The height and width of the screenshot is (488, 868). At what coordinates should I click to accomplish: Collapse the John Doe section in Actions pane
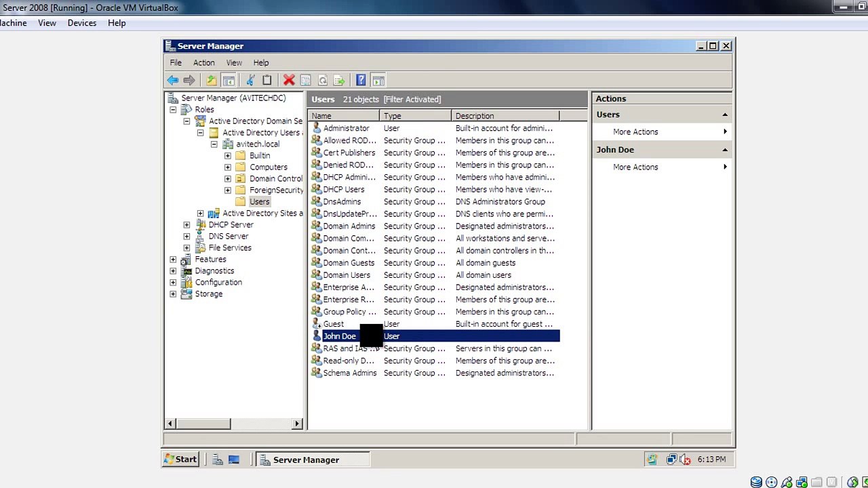[x=725, y=150]
